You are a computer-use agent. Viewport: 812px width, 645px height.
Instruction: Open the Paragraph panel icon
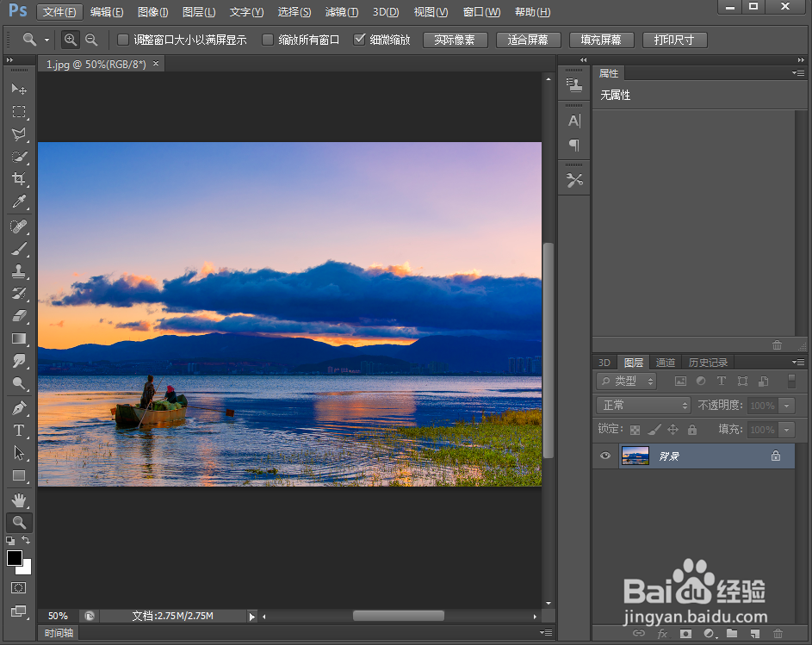pyautogui.click(x=573, y=145)
